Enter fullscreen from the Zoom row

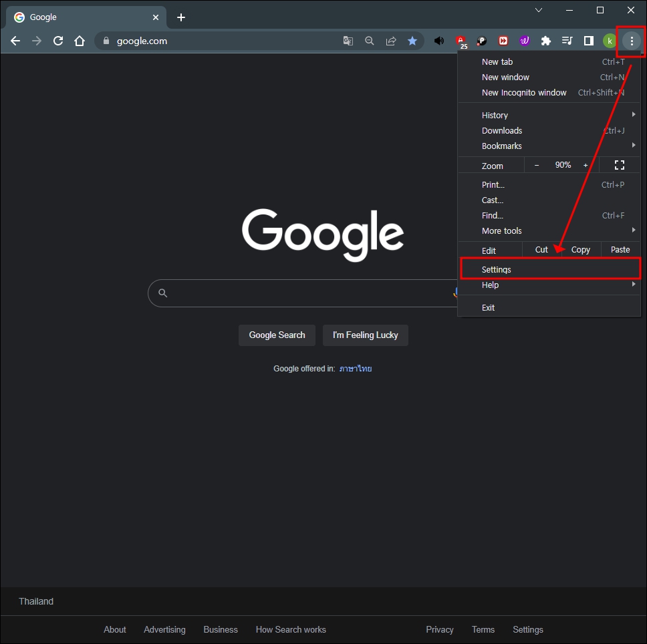[620, 165]
